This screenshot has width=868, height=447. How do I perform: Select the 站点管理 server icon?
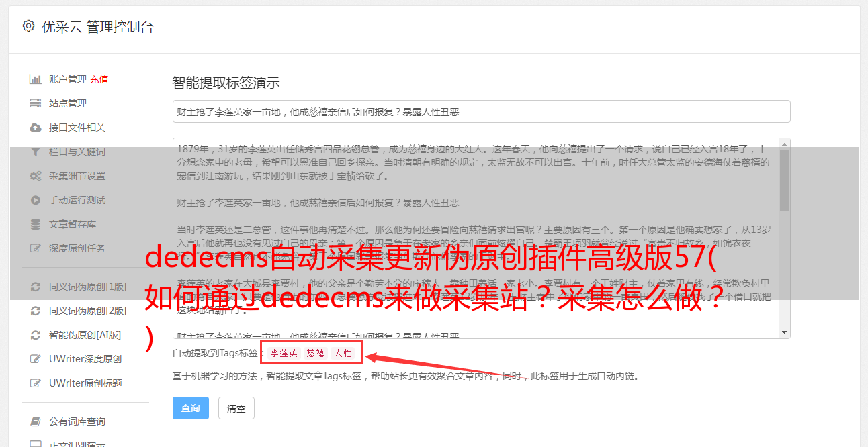[x=36, y=103]
